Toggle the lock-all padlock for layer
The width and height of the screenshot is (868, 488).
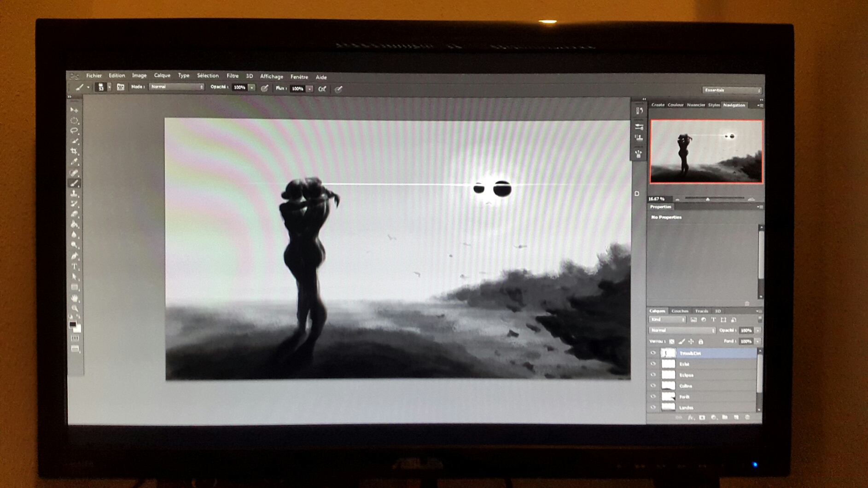pos(701,342)
